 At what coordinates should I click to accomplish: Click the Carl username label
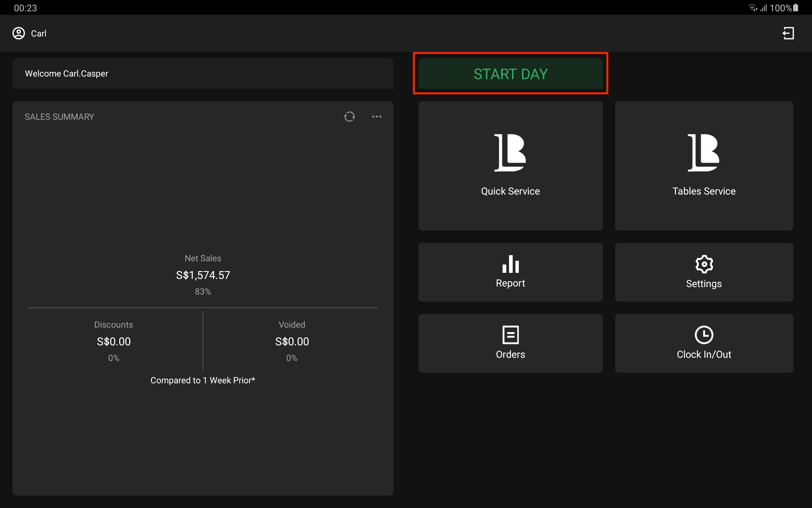39,34
